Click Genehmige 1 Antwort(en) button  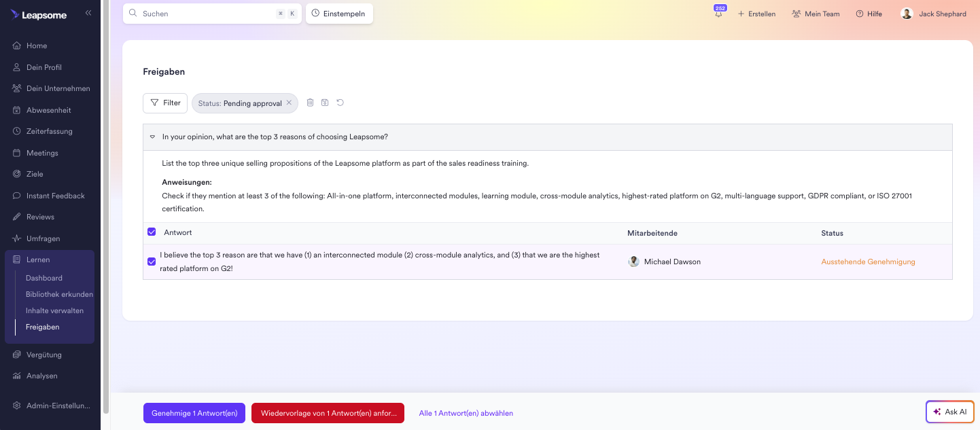point(194,413)
